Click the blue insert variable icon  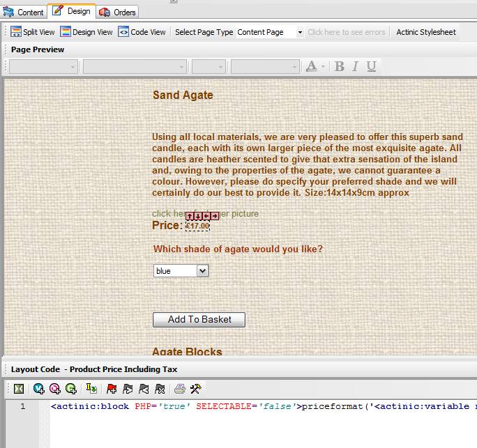(x=39, y=389)
